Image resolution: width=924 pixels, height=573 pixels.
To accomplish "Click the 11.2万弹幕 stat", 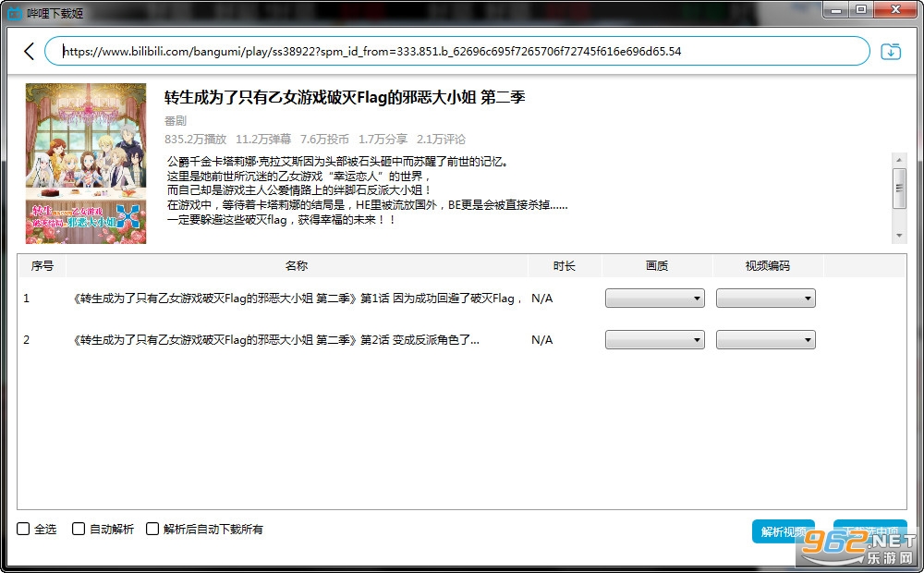I will click(263, 140).
